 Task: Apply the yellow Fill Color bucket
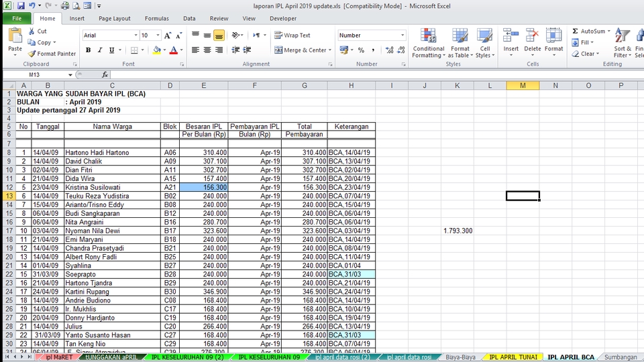point(156,50)
